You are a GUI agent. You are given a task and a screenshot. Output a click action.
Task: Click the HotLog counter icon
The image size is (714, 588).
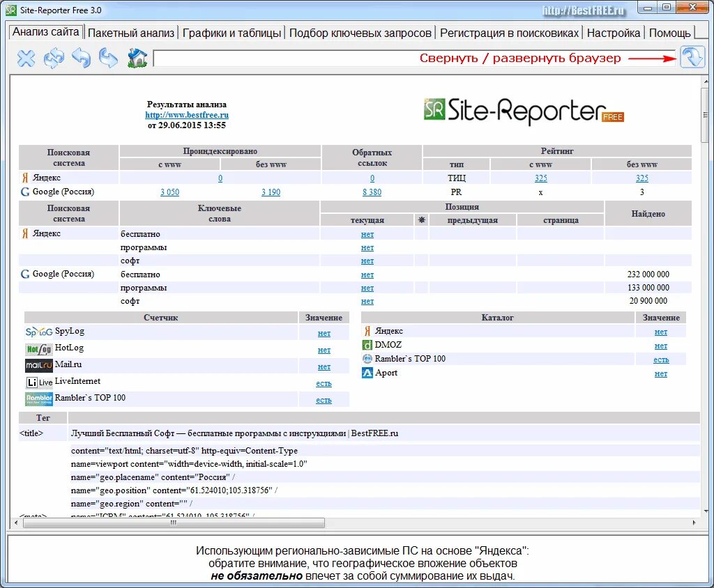pyautogui.click(x=39, y=349)
